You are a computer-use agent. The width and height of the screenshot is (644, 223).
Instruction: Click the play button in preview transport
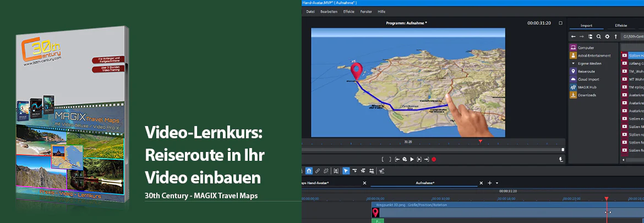412,159
